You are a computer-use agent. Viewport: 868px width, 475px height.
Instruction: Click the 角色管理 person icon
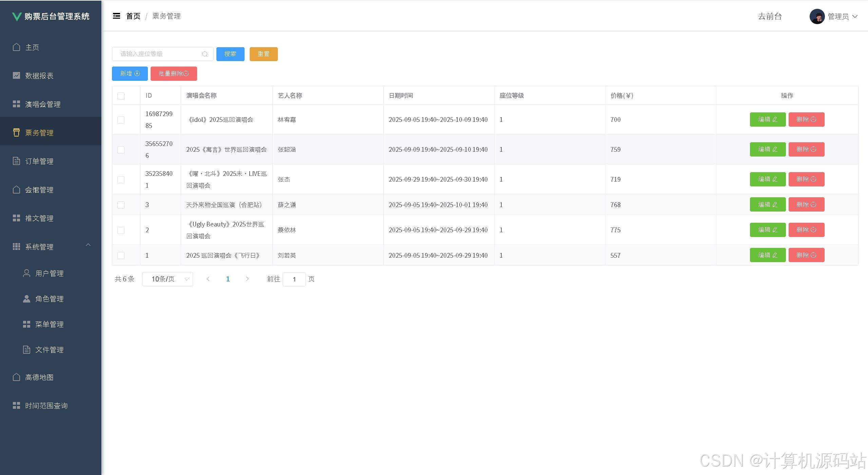point(26,298)
